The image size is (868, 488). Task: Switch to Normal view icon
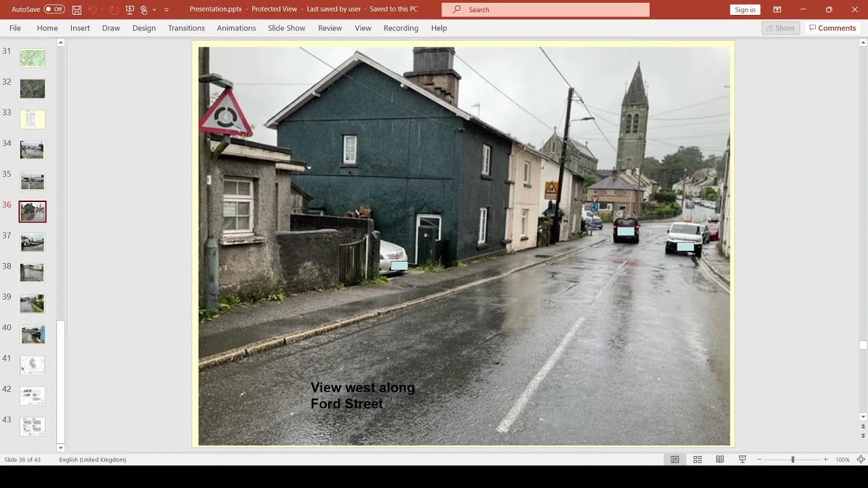(x=675, y=460)
